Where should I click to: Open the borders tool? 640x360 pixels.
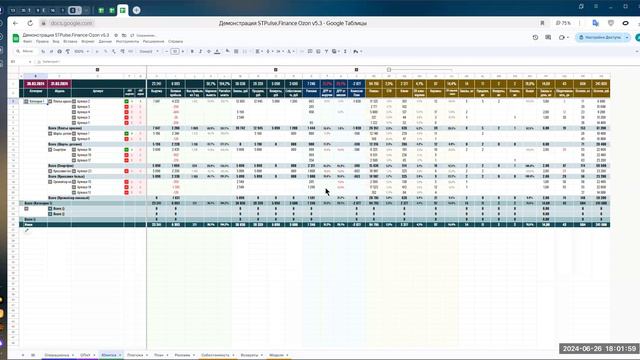coord(236,51)
